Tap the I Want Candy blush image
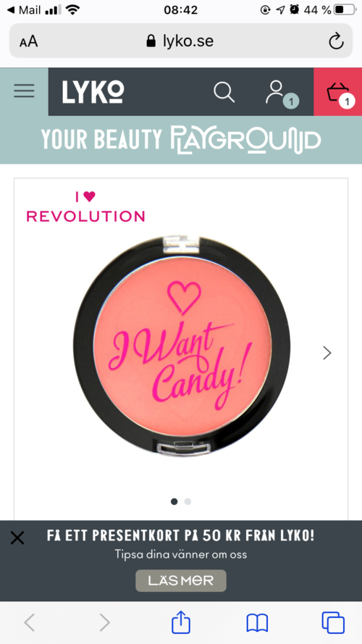The width and height of the screenshot is (362, 644). (x=182, y=346)
